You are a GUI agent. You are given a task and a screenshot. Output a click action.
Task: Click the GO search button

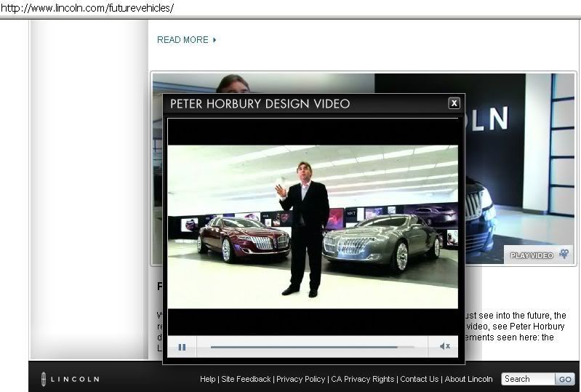tap(565, 379)
